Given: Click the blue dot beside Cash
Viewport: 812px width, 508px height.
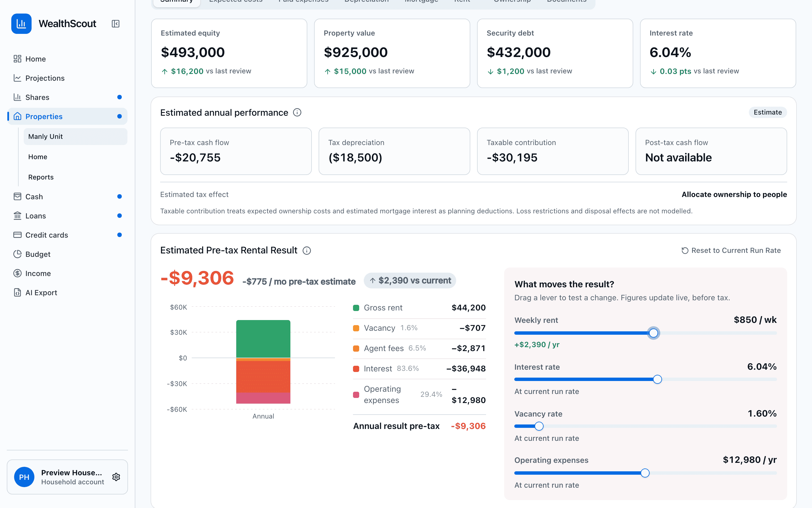Looking at the screenshot, I should tap(120, 196).
